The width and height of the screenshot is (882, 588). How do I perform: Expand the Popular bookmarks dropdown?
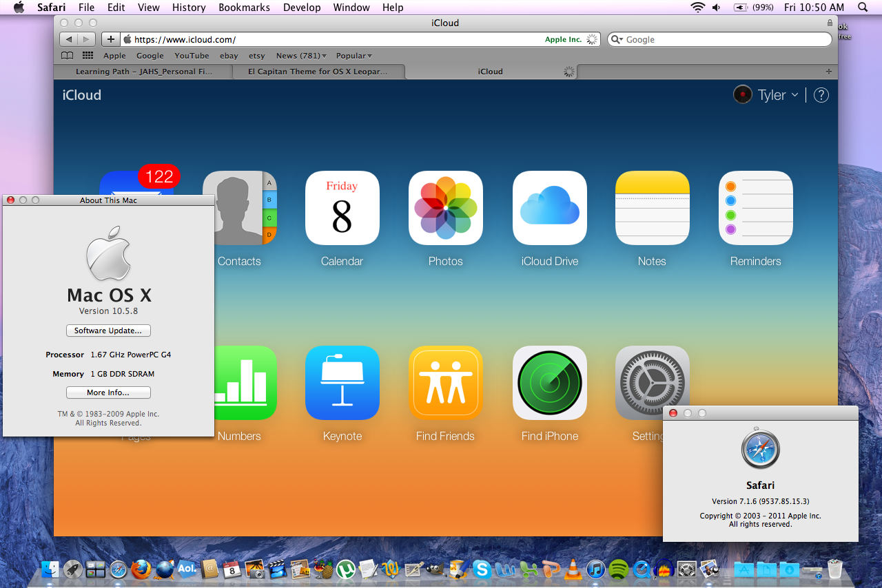pyautogui.click(x=354, y=56)
